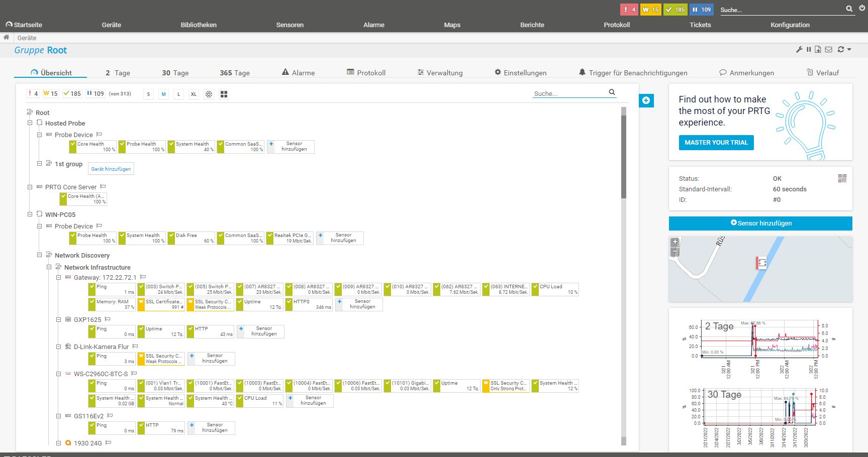This screenshot has width=868, height=457.
Task: Toggle the warning filter showing 15
Action: pyautogui.click(x=50, y=94)
